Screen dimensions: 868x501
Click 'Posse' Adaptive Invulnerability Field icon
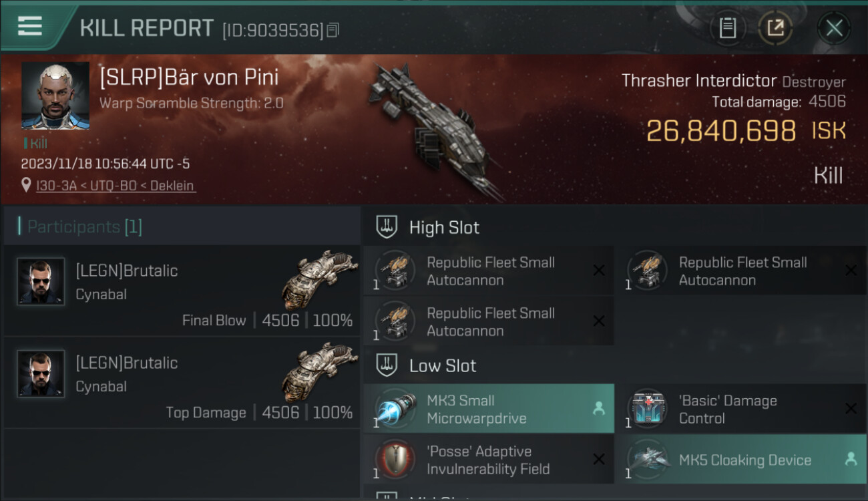coord(395,460)
